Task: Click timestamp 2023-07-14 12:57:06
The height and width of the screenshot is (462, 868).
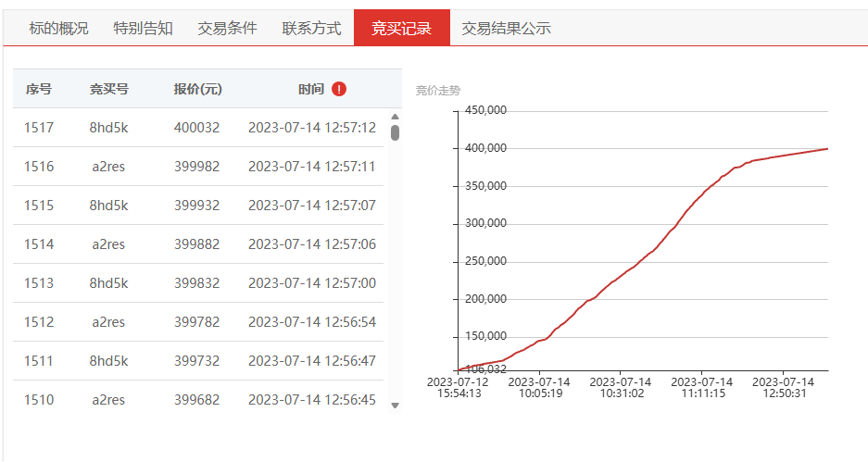Action: click(x=312, y=244)
